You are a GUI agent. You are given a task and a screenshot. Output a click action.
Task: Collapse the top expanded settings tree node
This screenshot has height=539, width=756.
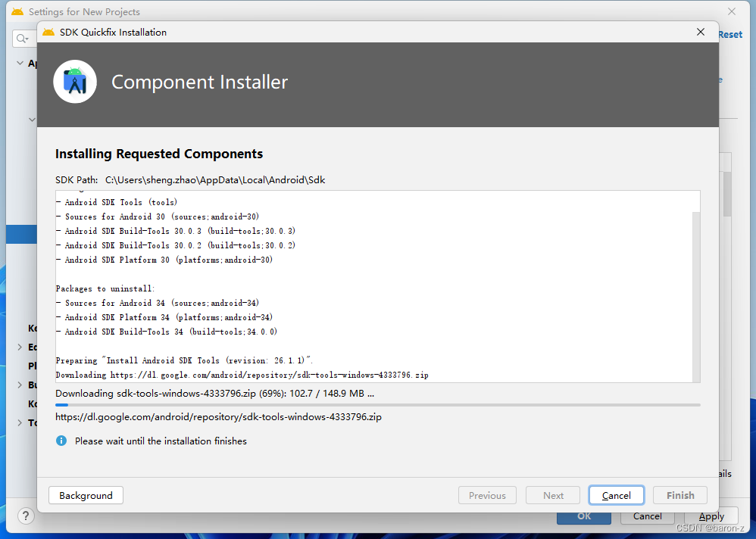click(x=20, y=63)
